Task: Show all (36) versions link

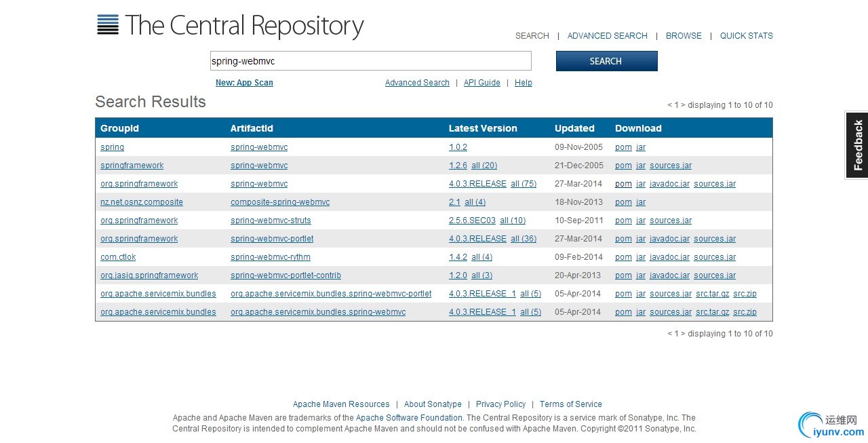Action: 524,239
